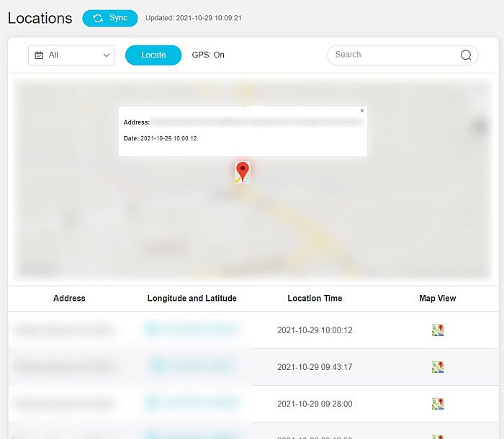
Task: Click the Locations page title
Action: 40,18
